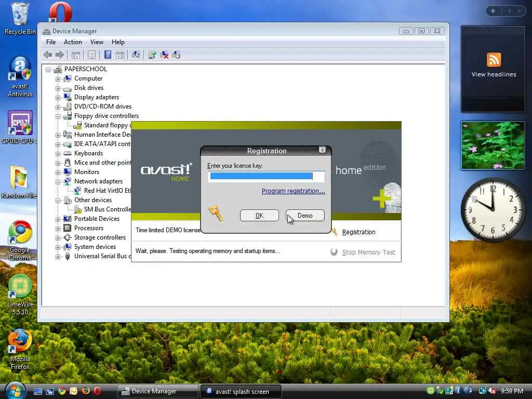The image size is (532, 399).
Task: Click the 9:59 PM taskbar clock
Action: pyautogui.click(x=512, y=391)
